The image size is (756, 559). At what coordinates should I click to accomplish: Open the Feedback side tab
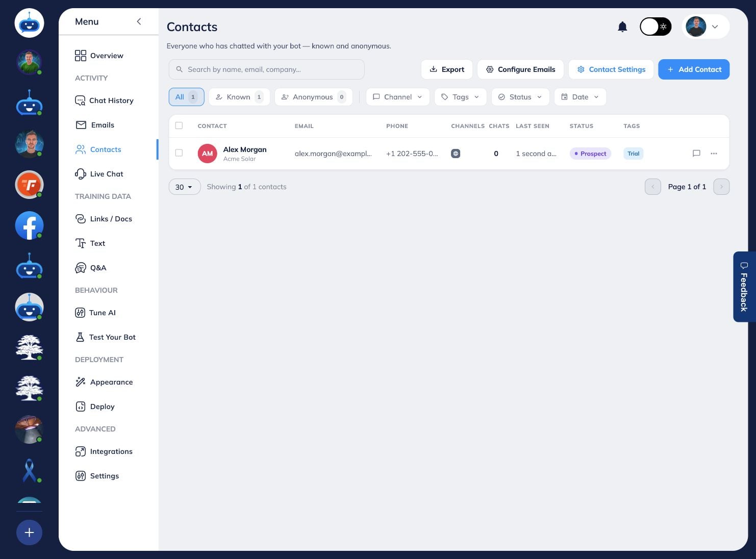(x=743, y=287)
